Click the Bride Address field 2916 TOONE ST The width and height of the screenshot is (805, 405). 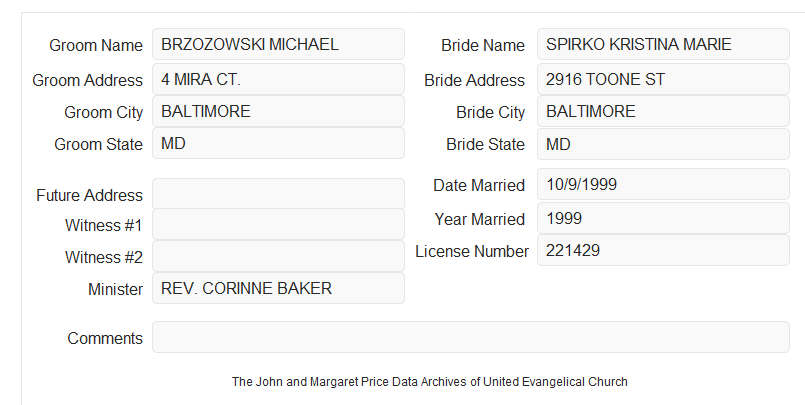[x=663, y=79]
